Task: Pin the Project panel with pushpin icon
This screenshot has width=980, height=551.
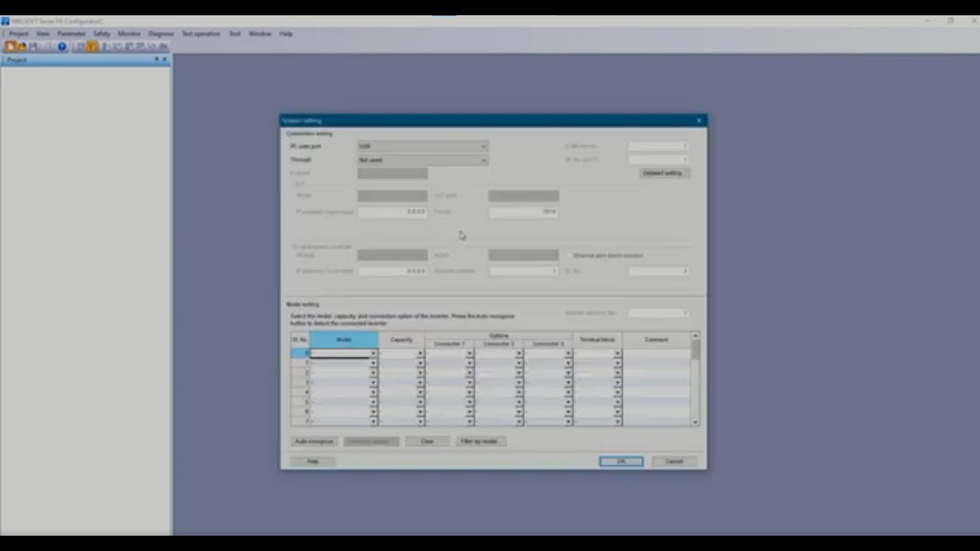Action: [157, 59]
